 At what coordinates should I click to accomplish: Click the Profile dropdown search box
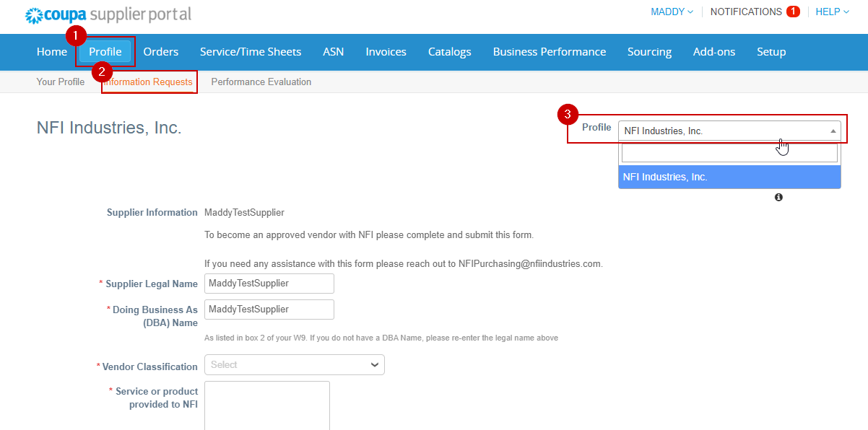[729, 152]
